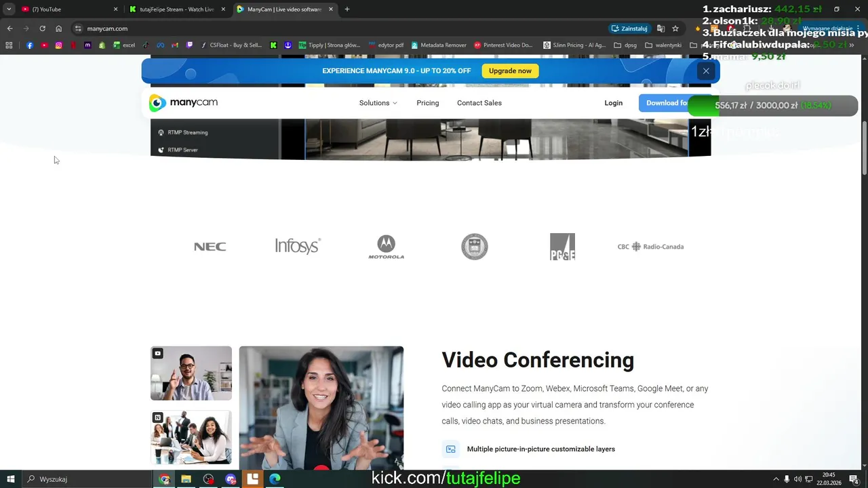Click the Zainstaluj install app button
Screen dimensions: 868x488
(x=629, y=28)
